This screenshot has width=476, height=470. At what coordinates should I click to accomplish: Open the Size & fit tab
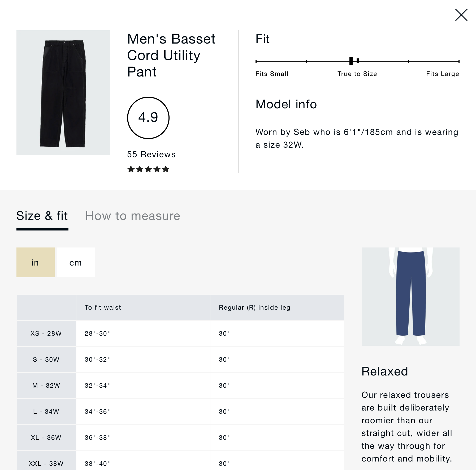42,216
